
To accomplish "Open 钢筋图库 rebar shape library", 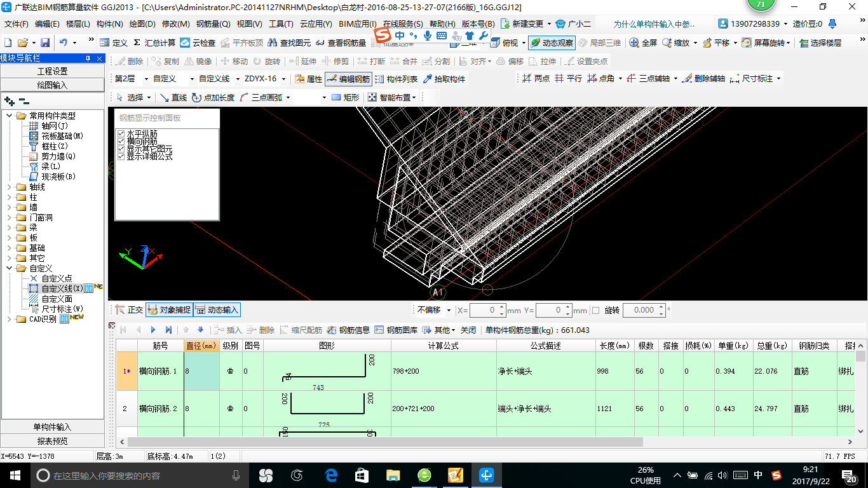I will click(x=396, y=330).
